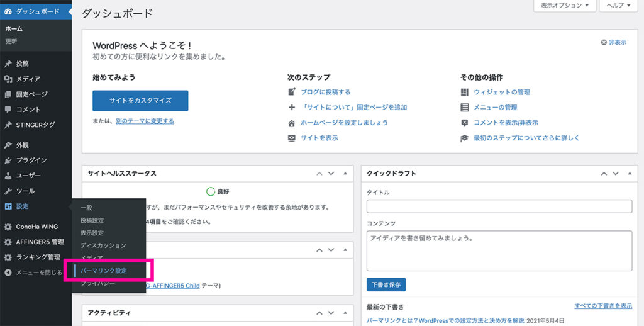Click the edit icon beside ブログに投稿する
644x326 pixels.
292,92
